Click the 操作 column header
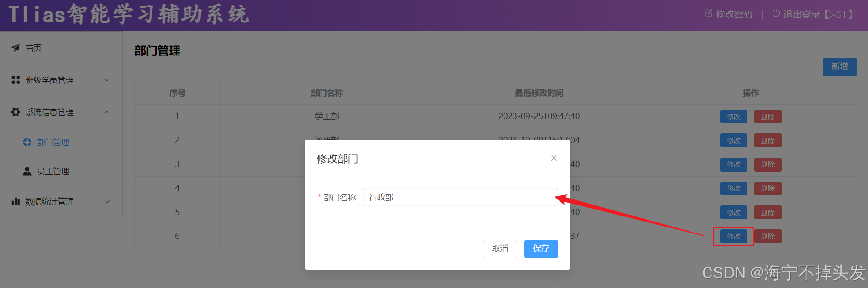Screen dimensions: 868x288 [x=750, y=93]
